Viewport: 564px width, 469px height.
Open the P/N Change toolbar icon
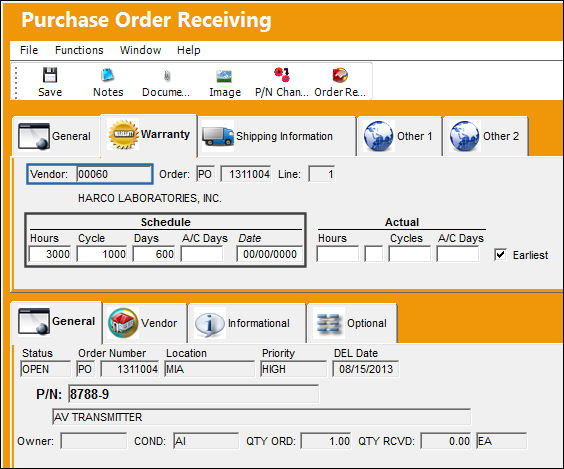(282, 75)
